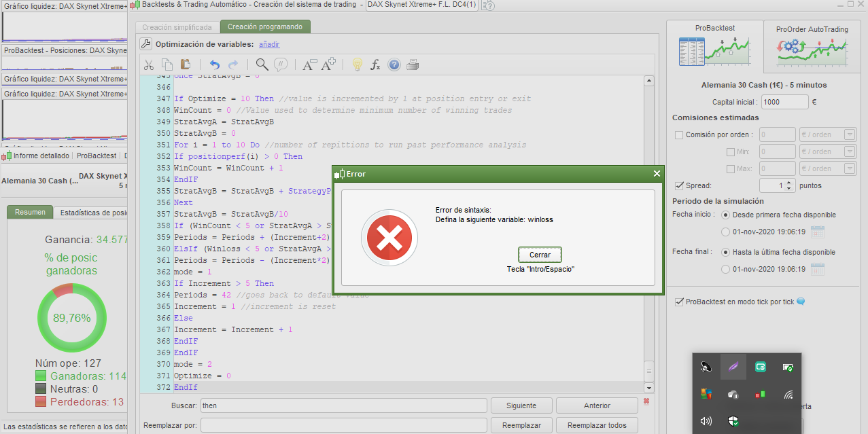
Task: Select the Creación programando tab
Action: click(265, 27)
